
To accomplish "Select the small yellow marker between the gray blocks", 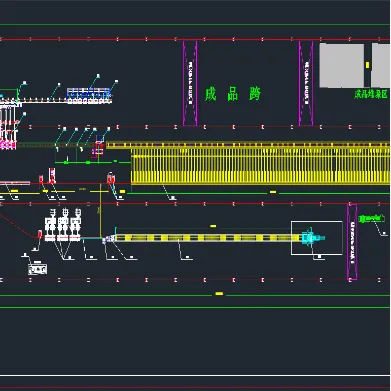I will [367, 65].
